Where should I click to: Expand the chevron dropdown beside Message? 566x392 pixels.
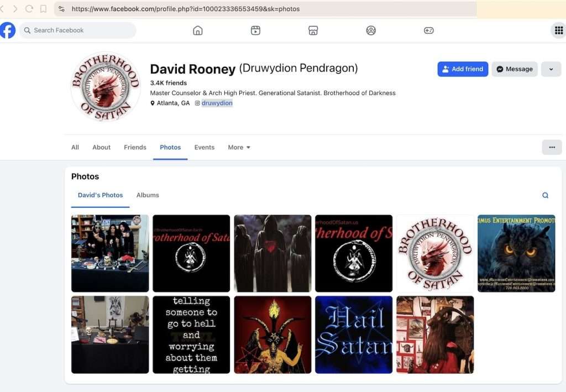(x=551, y=69)
